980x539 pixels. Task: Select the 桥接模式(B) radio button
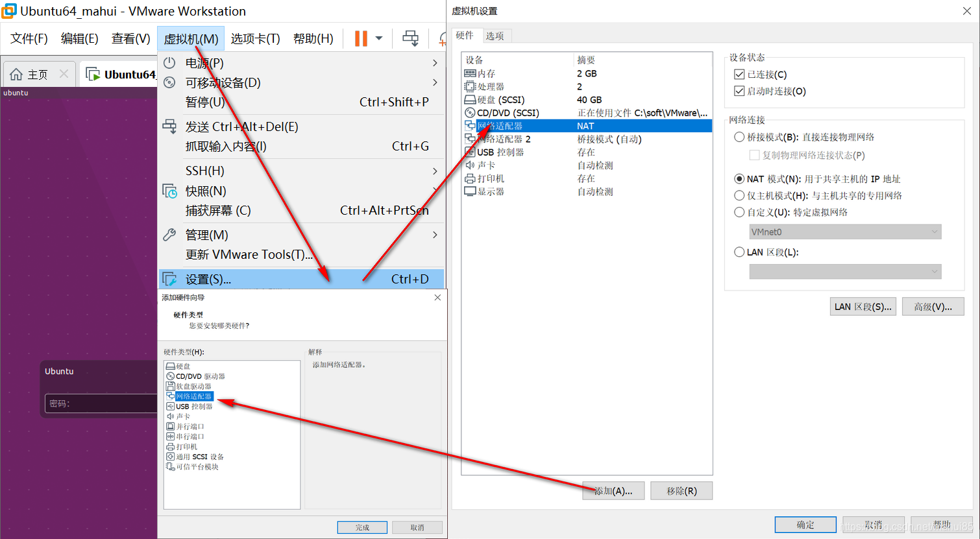point(739,137)
